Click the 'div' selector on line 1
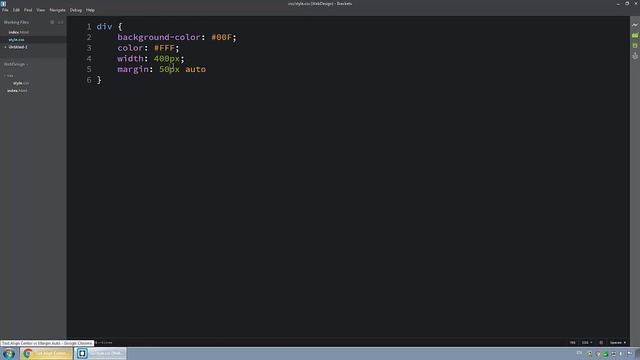 click(x=104, y=27)
